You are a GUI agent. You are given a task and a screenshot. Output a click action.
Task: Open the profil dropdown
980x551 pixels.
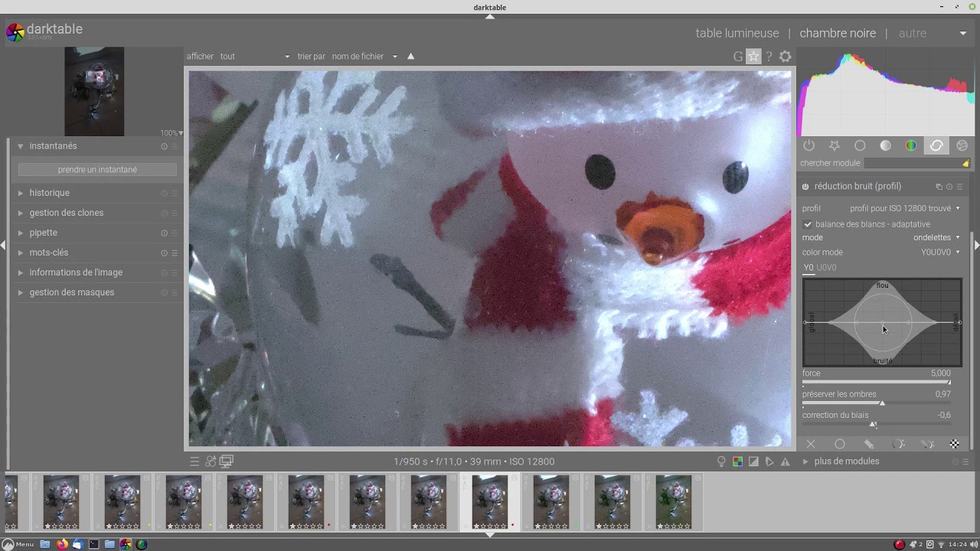(881, 208)
